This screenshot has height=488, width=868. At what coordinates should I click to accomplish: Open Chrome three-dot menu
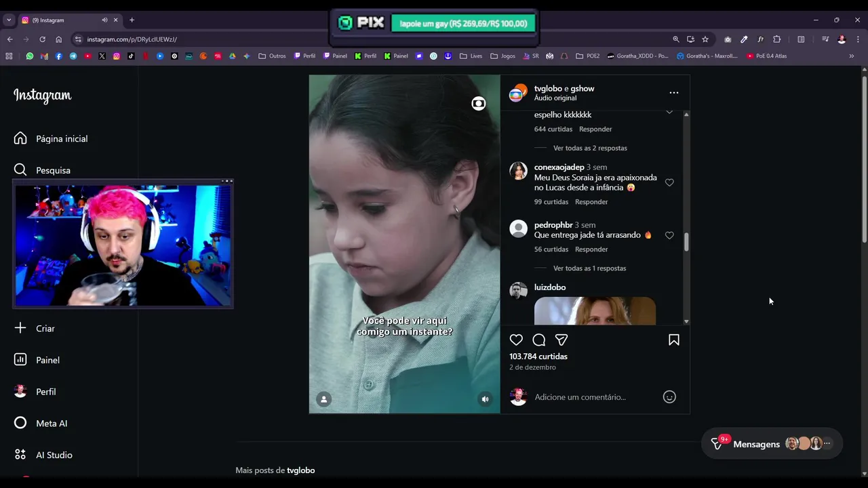858,39
